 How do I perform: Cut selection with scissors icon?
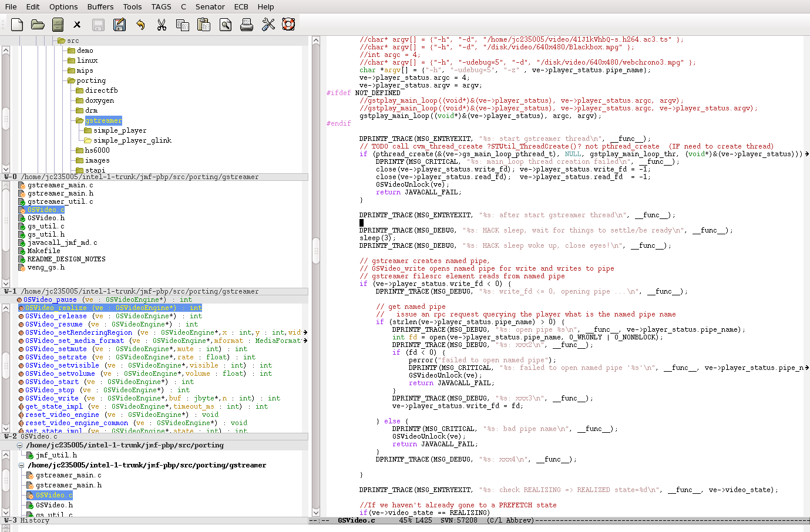pos(162,25)
